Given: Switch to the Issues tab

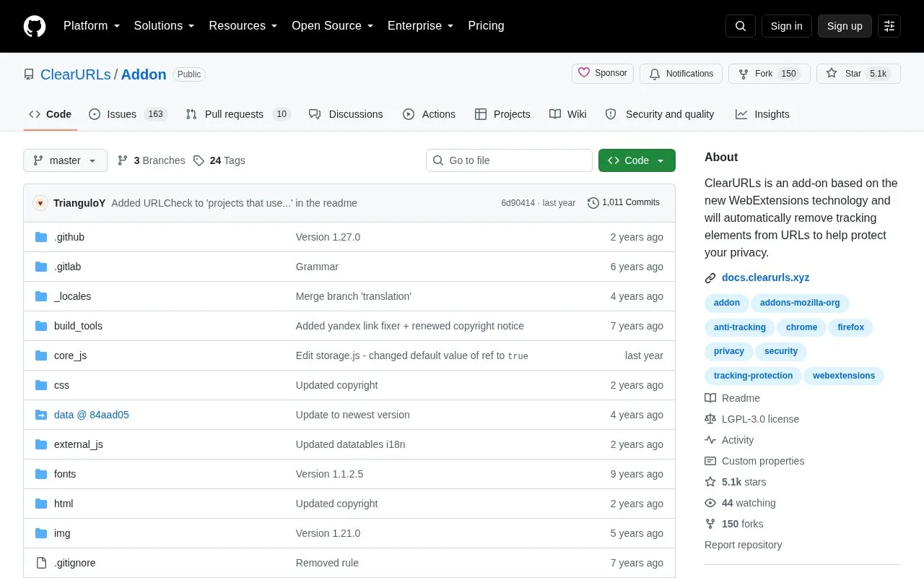Looking at the screenshot, I should point(128,114).
